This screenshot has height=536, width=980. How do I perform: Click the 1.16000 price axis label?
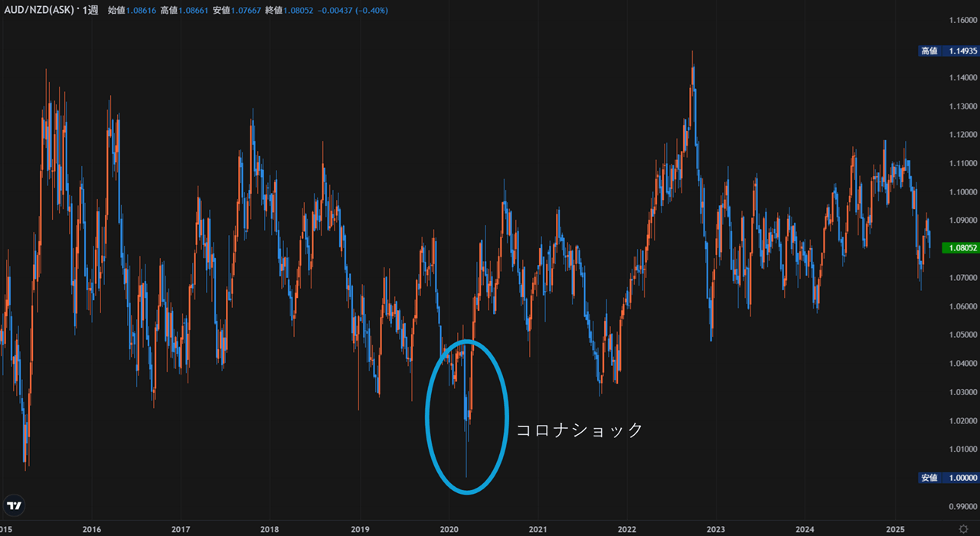[x=962, y=21]
